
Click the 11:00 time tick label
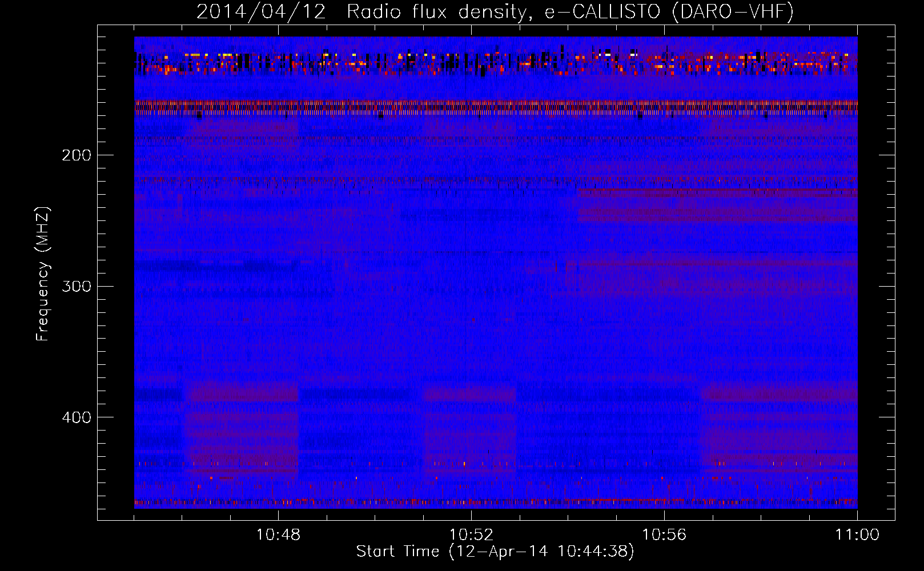857,535
